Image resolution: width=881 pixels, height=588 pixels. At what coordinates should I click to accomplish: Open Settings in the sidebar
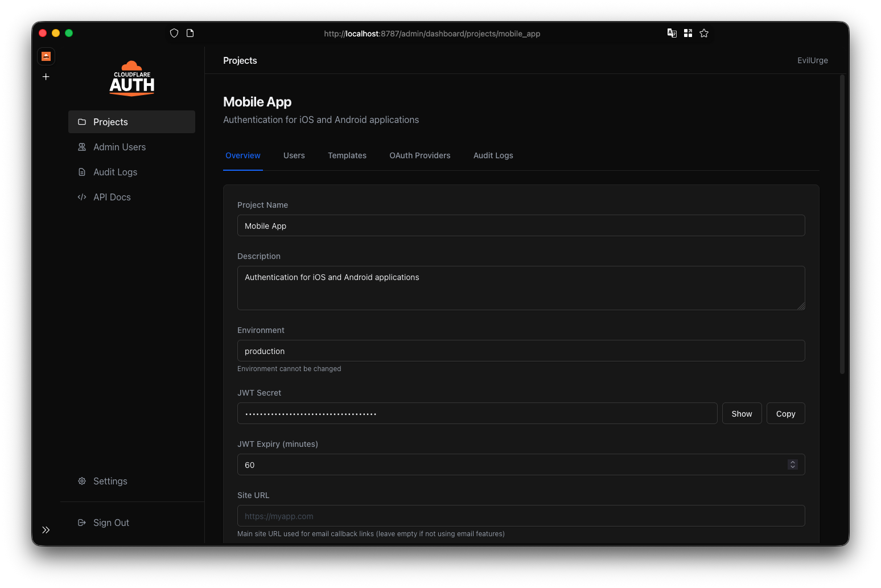(131, 481)
